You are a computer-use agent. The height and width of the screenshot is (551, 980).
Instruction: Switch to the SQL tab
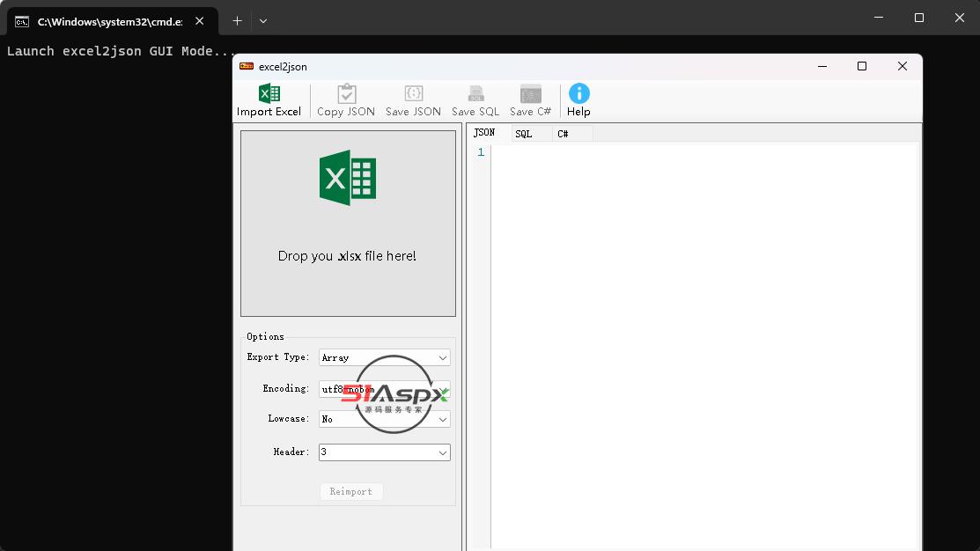tap(524, 134)
